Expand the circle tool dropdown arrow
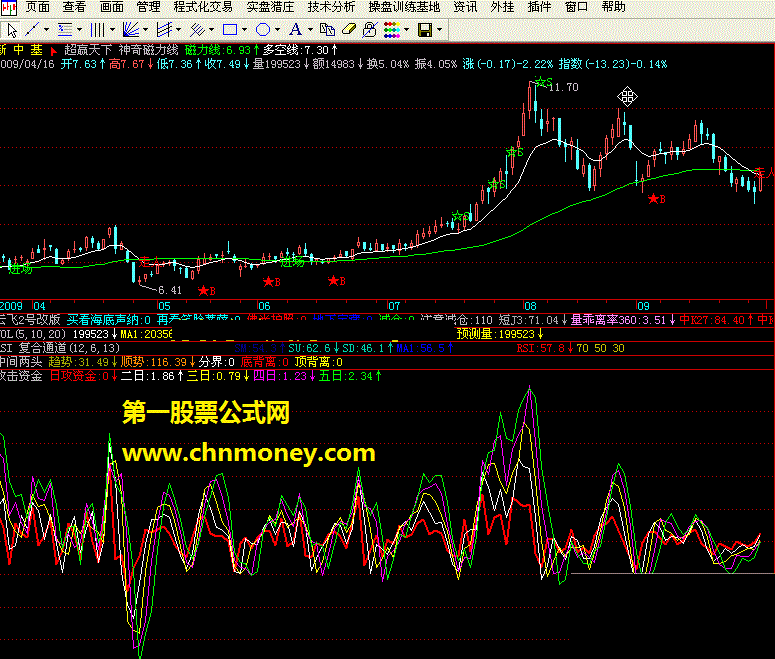This screenshot has width=775, height=659. point(277,30)
